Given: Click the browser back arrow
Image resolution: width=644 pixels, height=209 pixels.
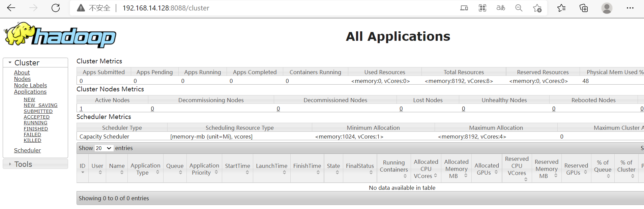Looking at the screenshot, I should (11, 8).
